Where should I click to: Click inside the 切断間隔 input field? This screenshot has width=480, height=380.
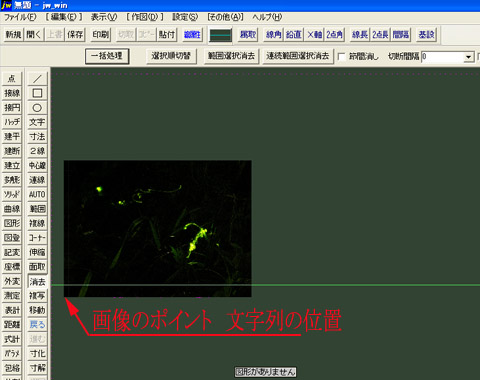coord(443,57)
